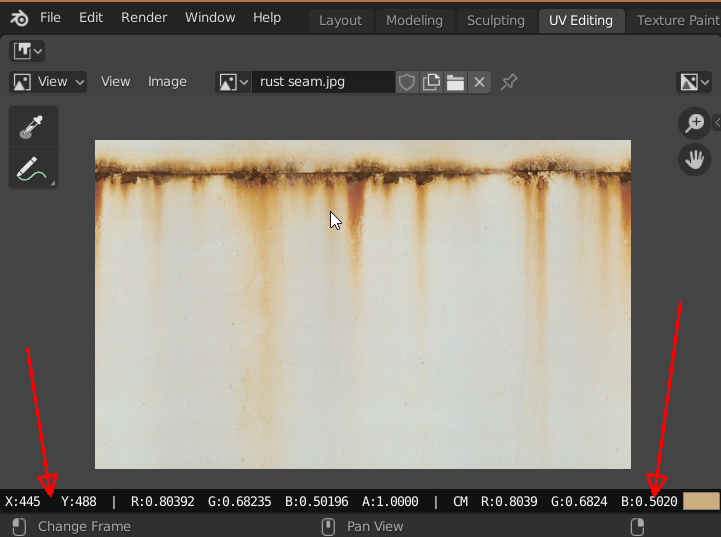The height and width of the screenshot is (537, 721).
Task: Click the Y:488 coordinate readout
Action: coord(79,501)
